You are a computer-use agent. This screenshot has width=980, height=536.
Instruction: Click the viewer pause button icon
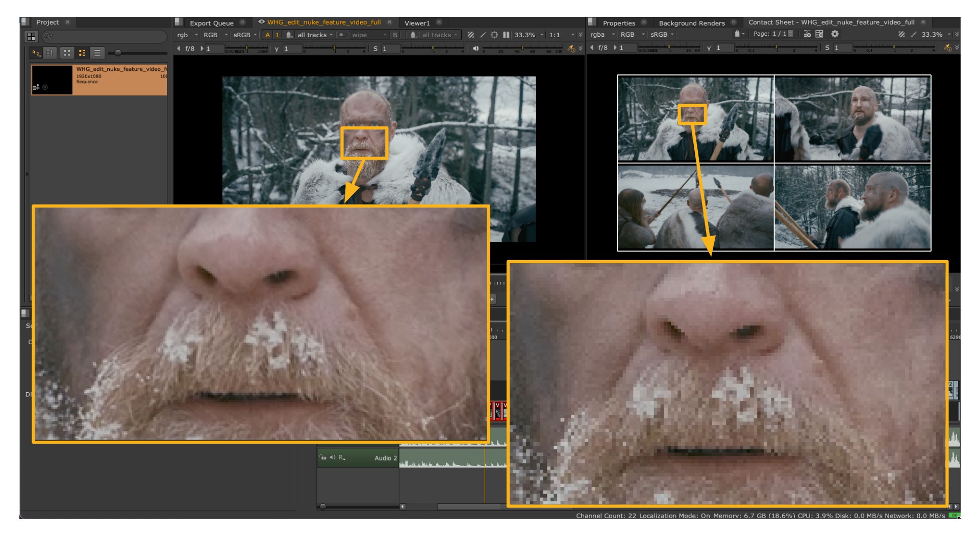click(506, 35)
